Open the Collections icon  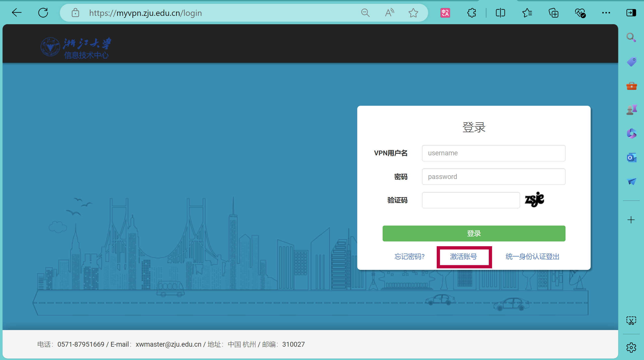[553, 13]
